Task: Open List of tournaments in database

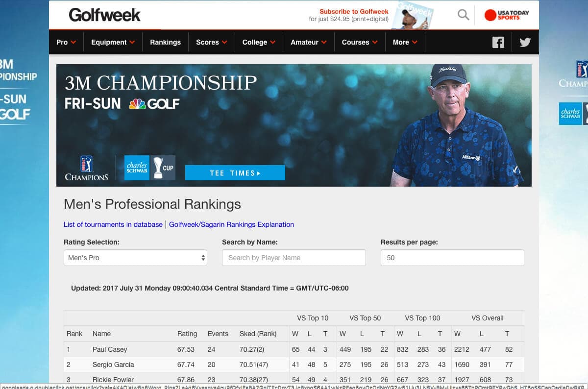Action: coord(113,224)
